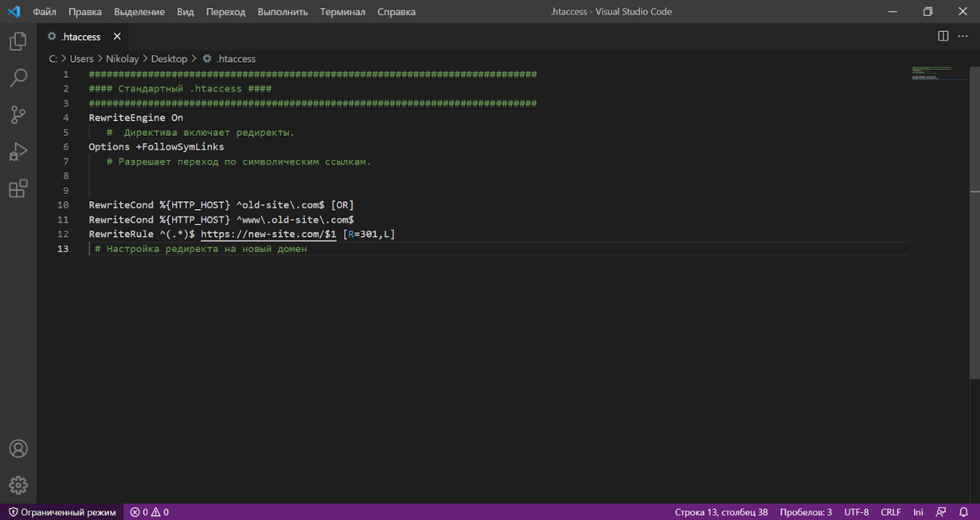Open Run and Debug view

tap(18, 151)
